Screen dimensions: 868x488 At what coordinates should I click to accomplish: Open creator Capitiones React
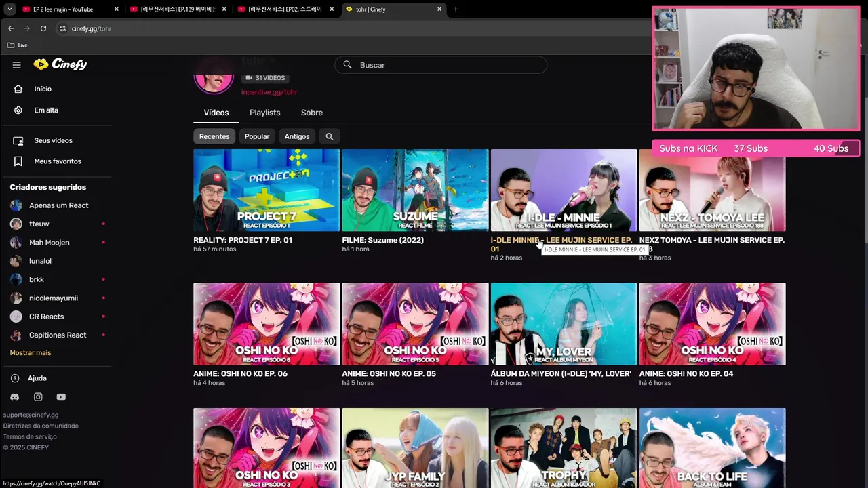point(58,335)
